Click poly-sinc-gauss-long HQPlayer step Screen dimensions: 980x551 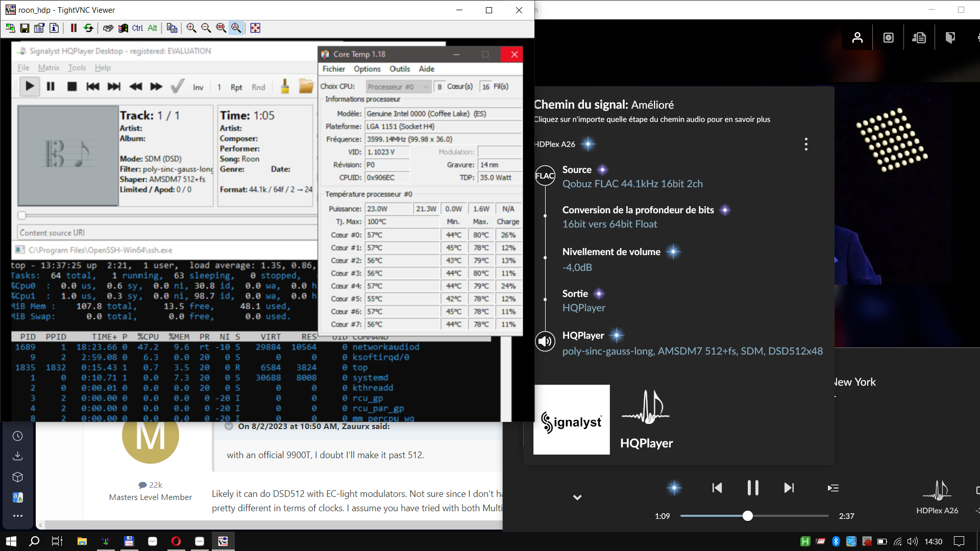(x=693, y=351)
